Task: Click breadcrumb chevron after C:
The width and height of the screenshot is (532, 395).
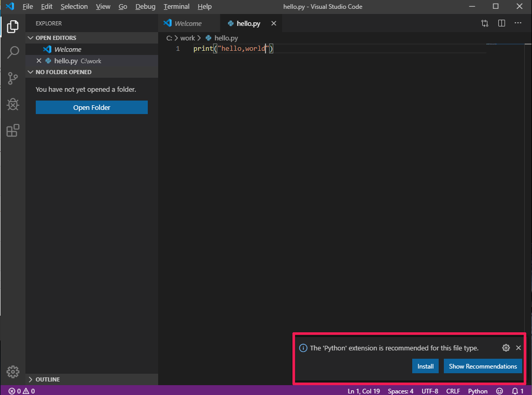Action: 176,38
